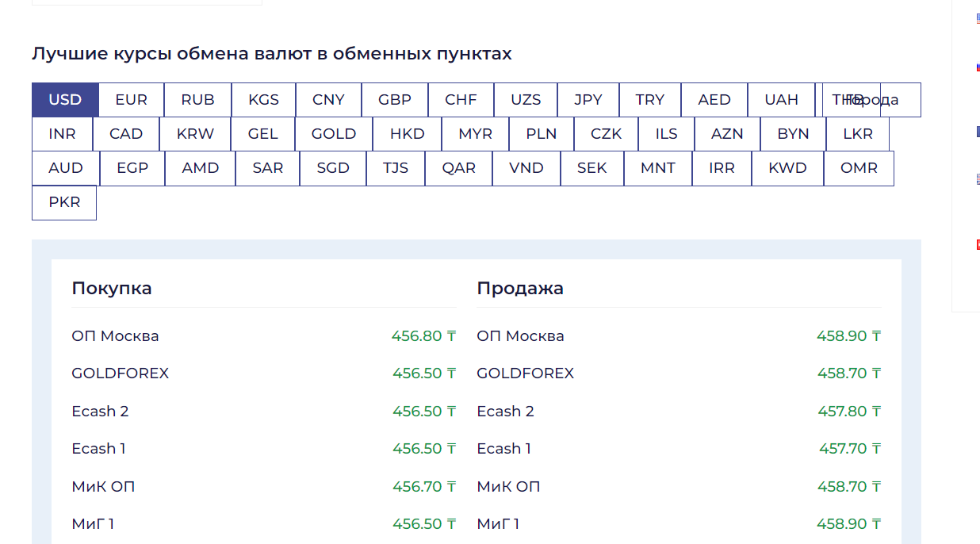Click МиК ОП in the Продажа list

[x=508, y=487]
